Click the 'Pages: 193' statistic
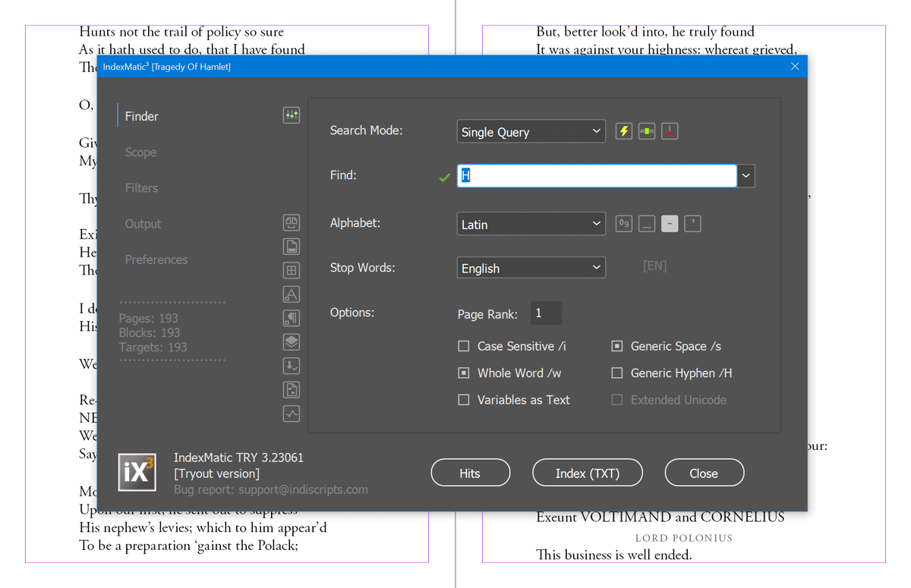 coord(148,318)
